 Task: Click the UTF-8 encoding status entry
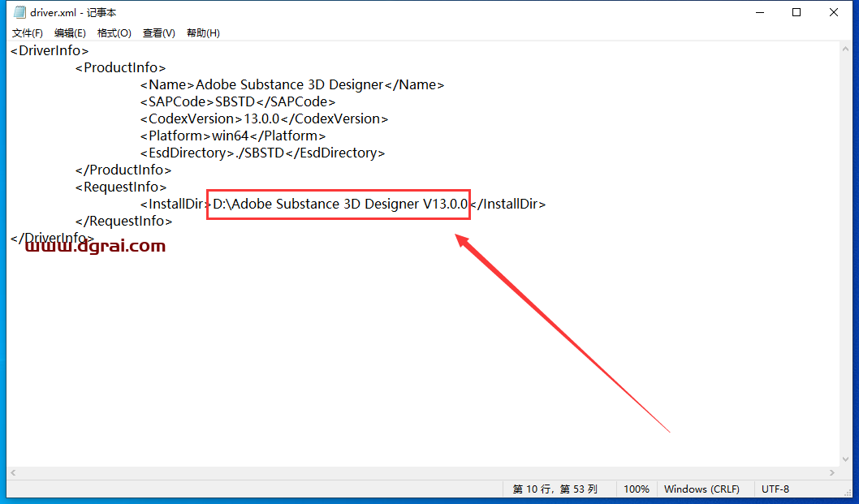click(775, 489)
